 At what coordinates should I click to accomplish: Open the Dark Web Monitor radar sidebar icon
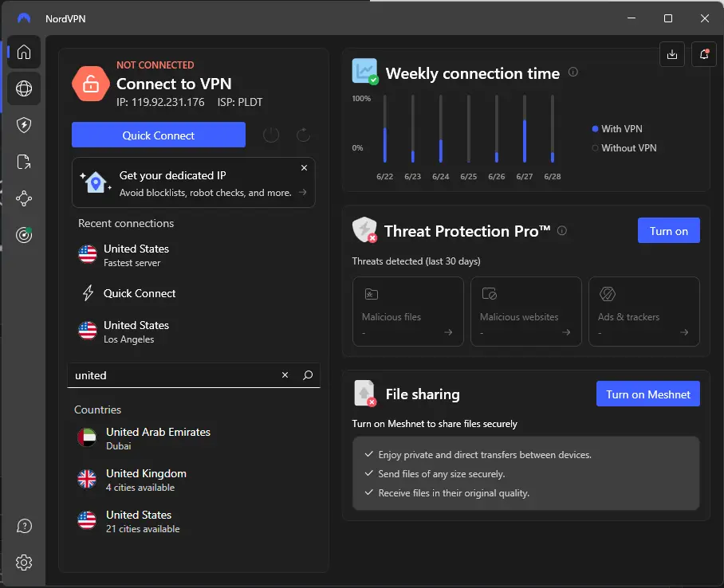point(24,235)
